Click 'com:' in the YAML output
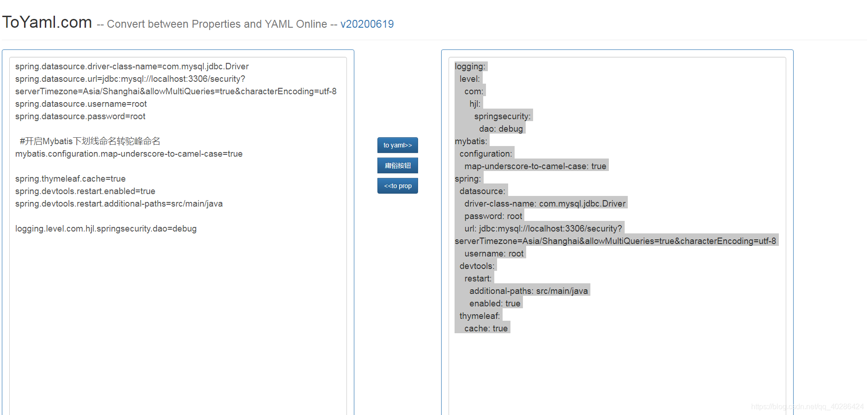Screen dimensions: 868x415 click(x=474, y=92)
